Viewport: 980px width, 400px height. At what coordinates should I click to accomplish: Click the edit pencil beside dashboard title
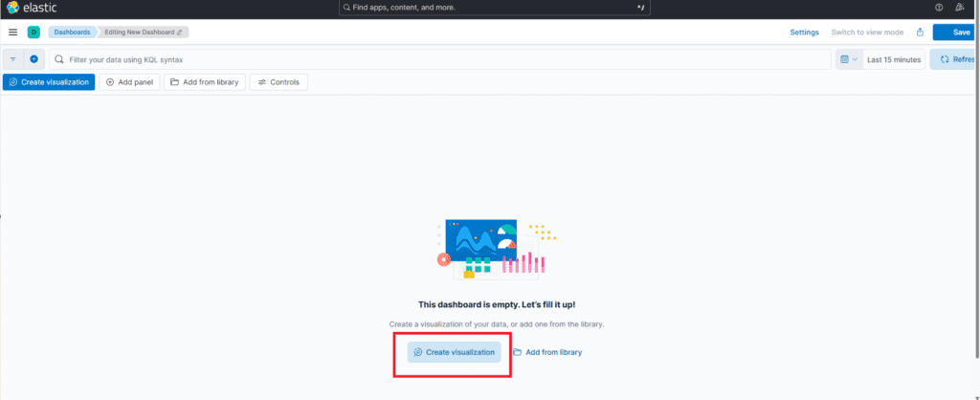tap(179, 33)
